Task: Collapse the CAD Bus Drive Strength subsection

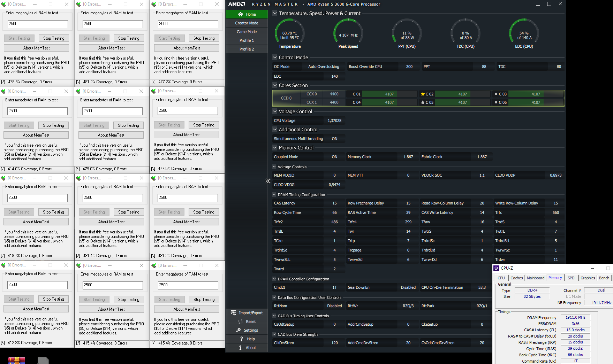Action: (274, 334)
